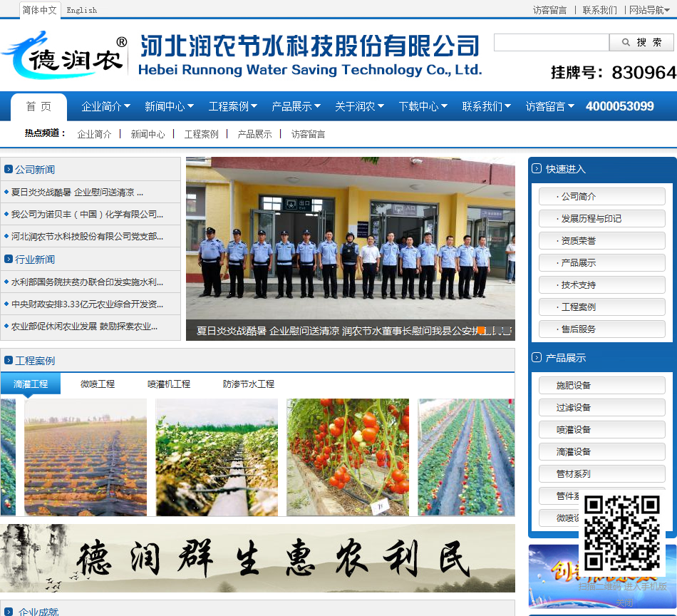Image resolution: width=677 pixels, height=616 pixels.
Task: Open 访客留言 link in top bar
Action: [549, 10]
